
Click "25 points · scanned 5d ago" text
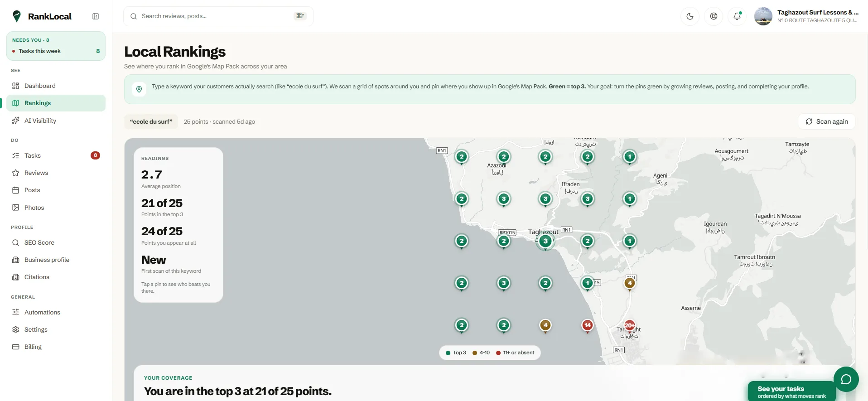pos(219,122)
